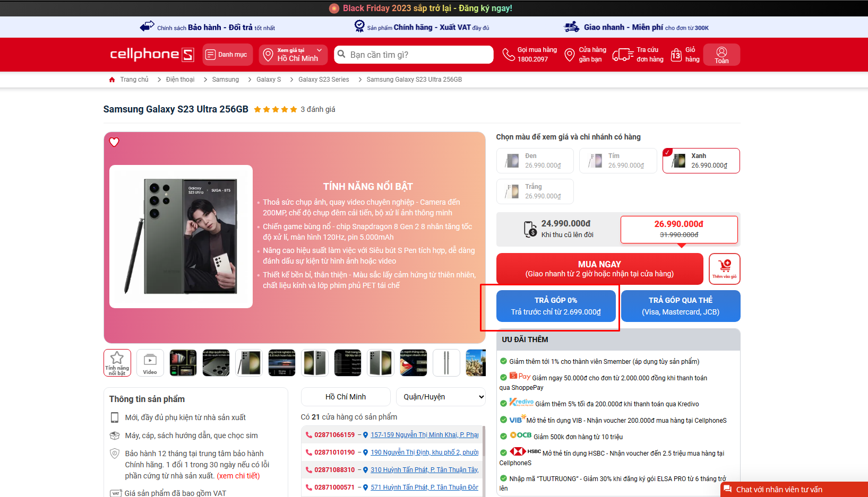Click the location pin beside 02871088310

click(x=365, y=470)
